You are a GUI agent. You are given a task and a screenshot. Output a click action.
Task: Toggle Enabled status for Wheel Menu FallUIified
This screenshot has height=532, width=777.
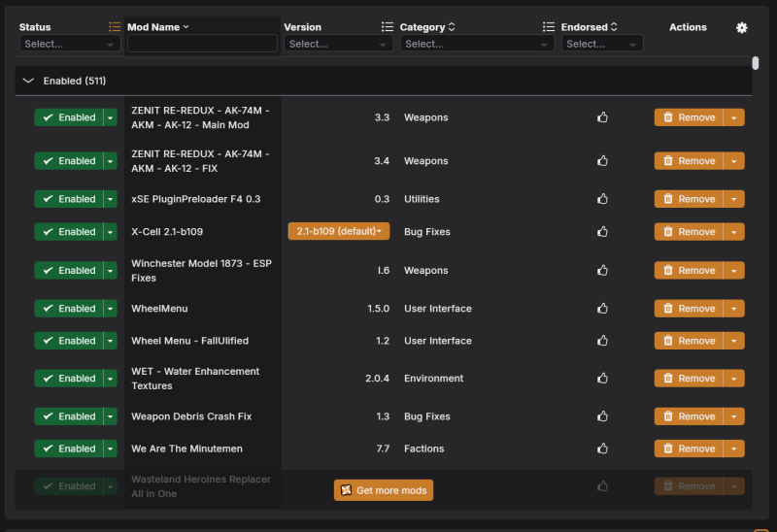[x=69, y=341]
